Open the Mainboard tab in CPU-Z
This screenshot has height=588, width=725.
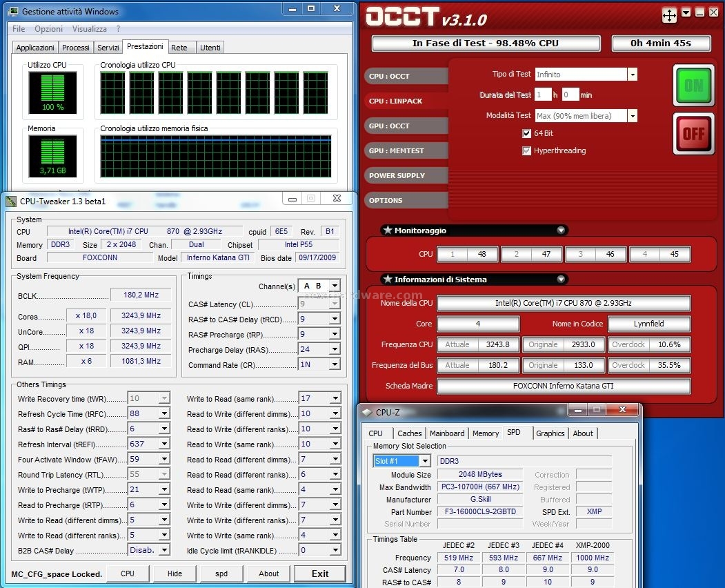click(x=447, y=433)
